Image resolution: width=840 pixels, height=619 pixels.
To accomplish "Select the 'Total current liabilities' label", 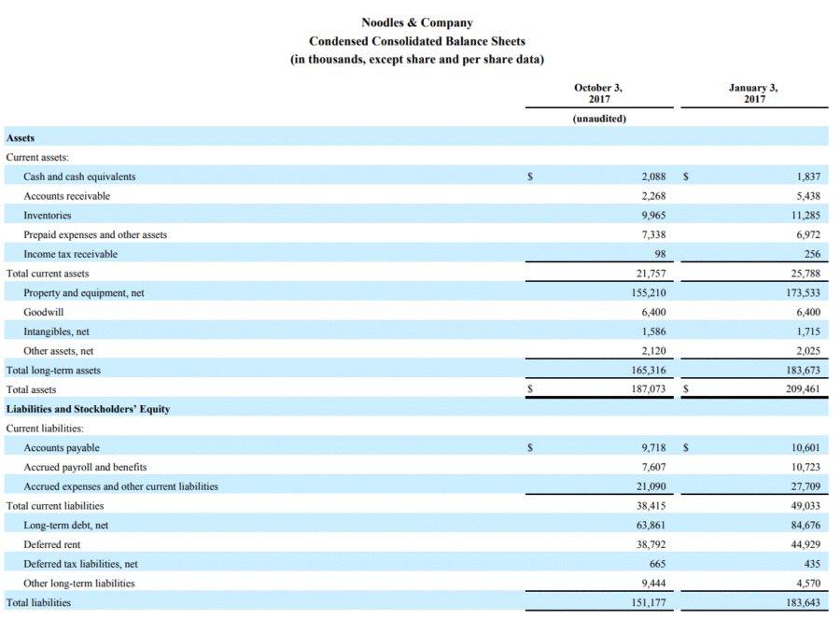I will [x=55, y=506].
